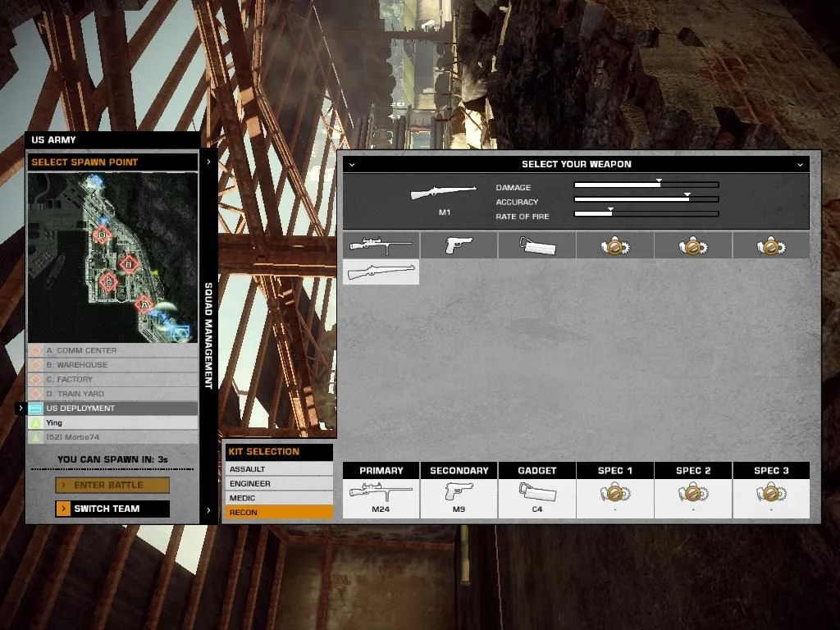Click the 'YOU CAN SPAWN IN: 3s' timer text
Screen dimensions: 840x630
(112, 459)
